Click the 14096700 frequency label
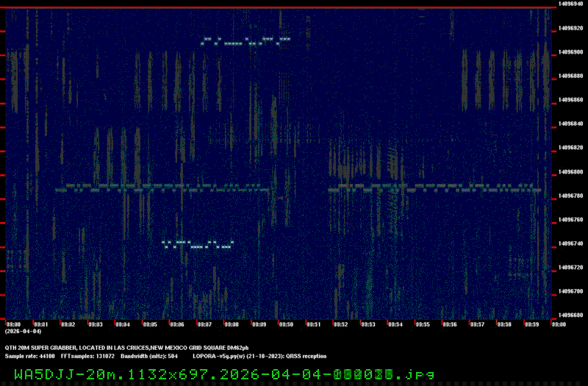 pyautogui.click(x=571, y=291)
